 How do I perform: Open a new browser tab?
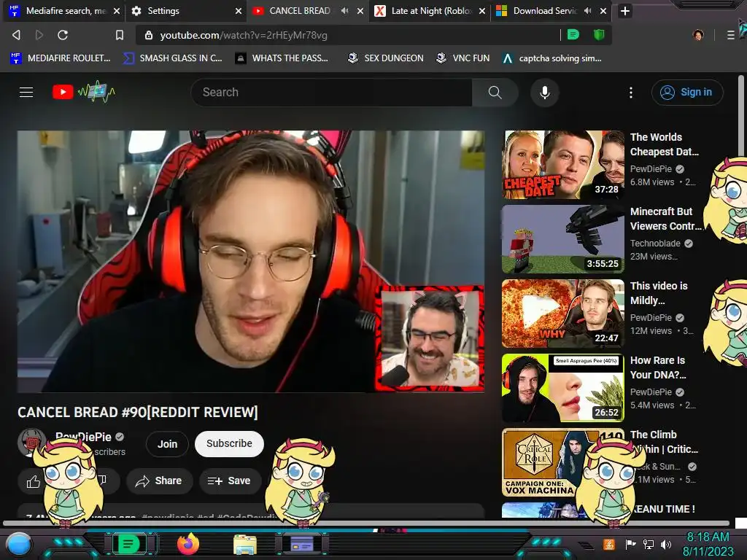[625, 11]
